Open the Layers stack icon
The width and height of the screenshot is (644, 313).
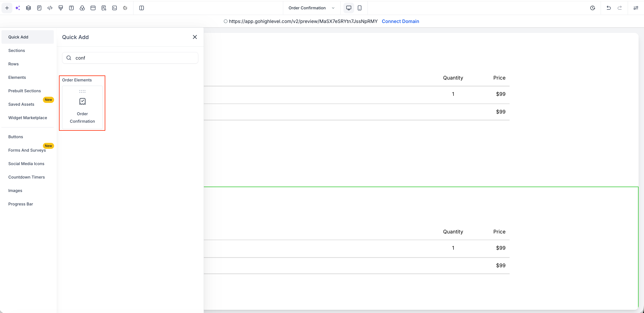click(x=29, y=8)
